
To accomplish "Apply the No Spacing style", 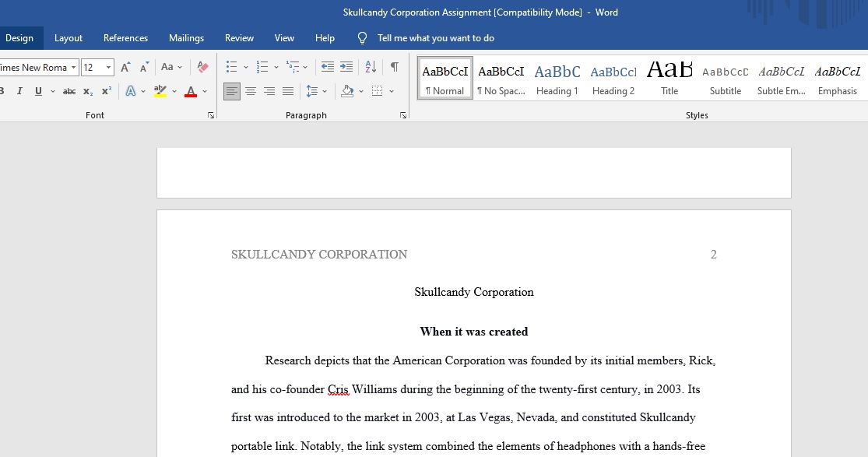I will point(501,78).
